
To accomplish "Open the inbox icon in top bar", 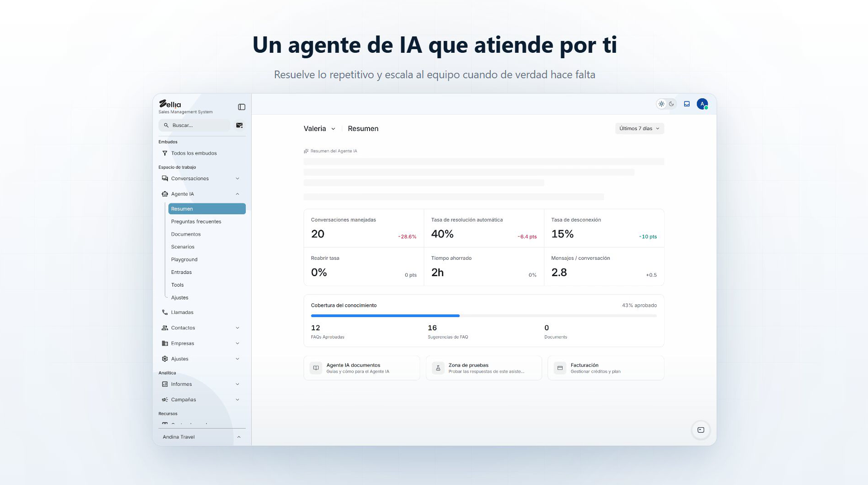I will coord(687,104).
